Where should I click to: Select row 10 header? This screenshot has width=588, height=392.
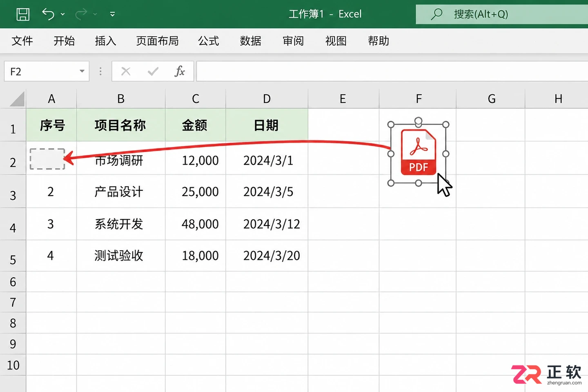pyautogui.click(x=13, y=365)
